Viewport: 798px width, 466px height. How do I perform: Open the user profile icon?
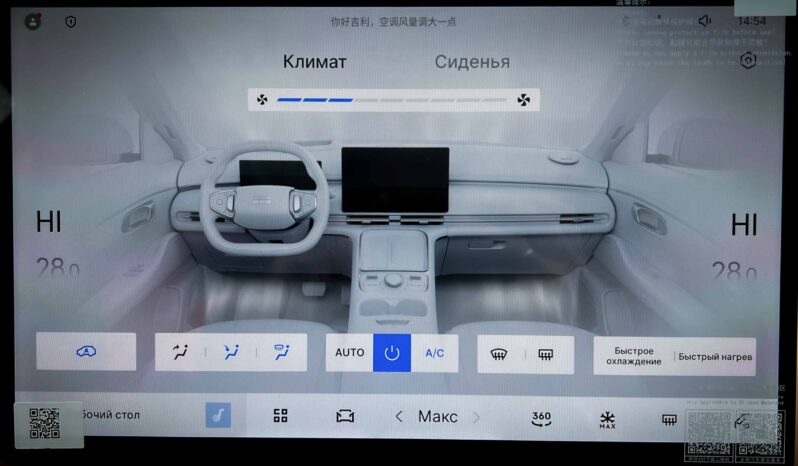33,21
